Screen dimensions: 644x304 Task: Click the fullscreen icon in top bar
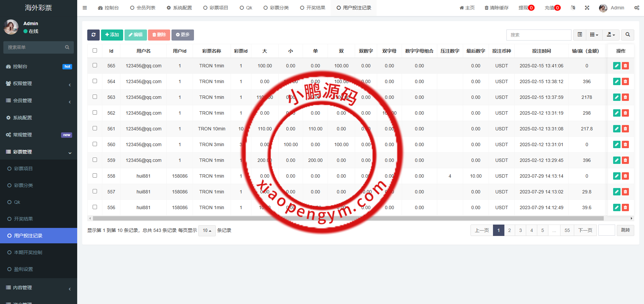click(587, 8)
